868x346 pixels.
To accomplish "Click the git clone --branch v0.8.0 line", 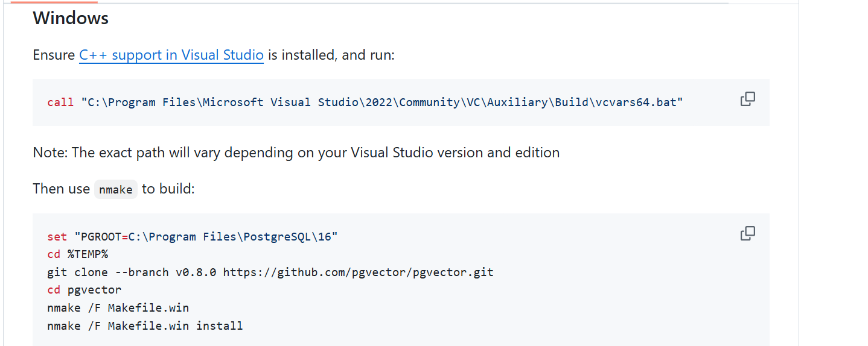I will [270, 272].
